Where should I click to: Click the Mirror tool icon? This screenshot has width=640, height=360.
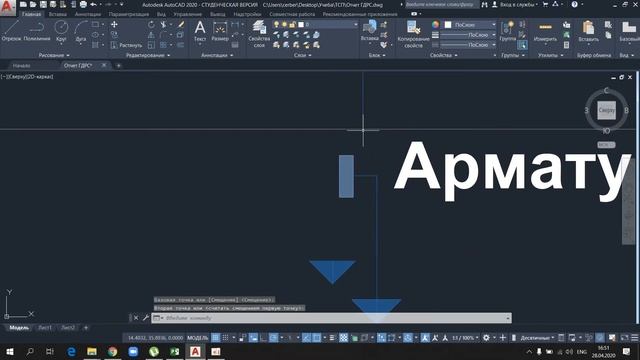point(151,35)
